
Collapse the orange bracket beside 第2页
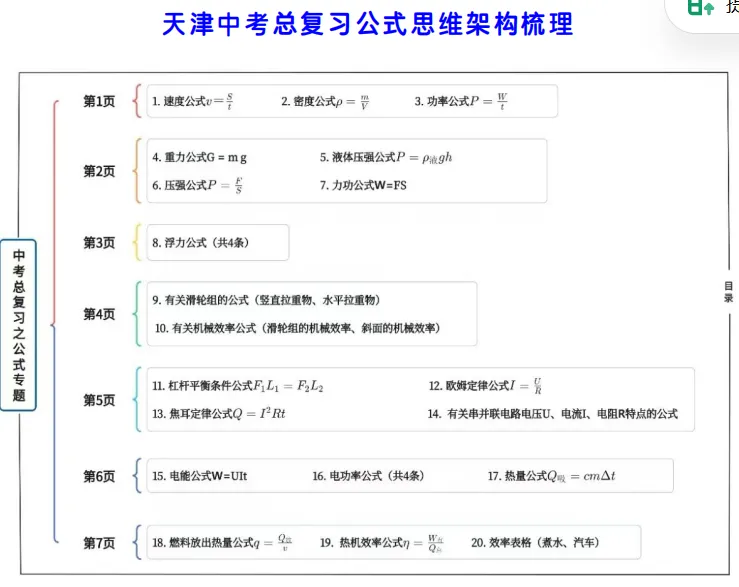point(137,171)
